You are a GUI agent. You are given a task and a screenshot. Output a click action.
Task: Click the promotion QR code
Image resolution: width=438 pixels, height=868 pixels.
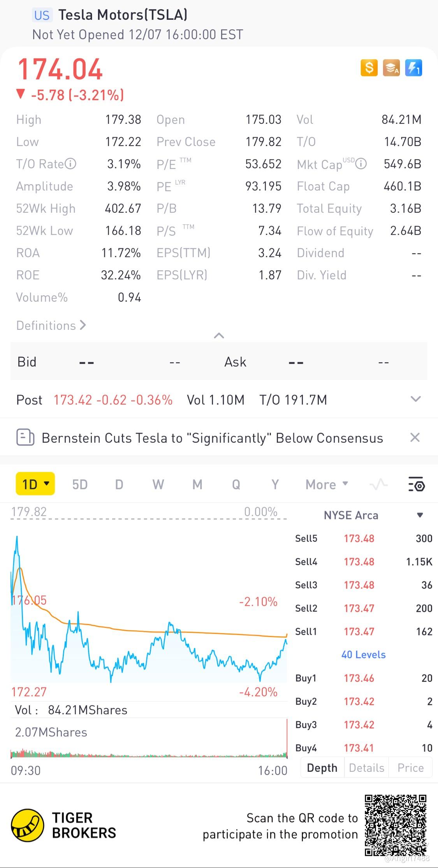pos(395,826)
